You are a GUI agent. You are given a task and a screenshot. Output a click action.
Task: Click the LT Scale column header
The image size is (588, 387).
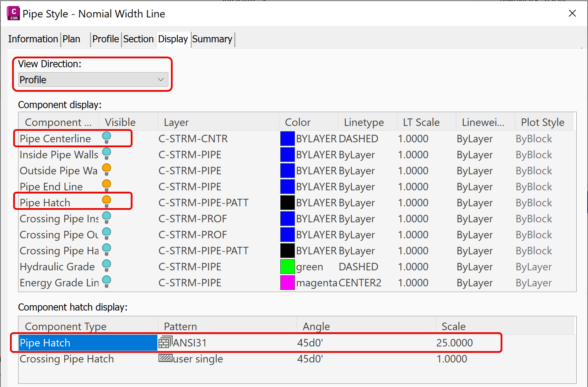click(x=426, y=122)
